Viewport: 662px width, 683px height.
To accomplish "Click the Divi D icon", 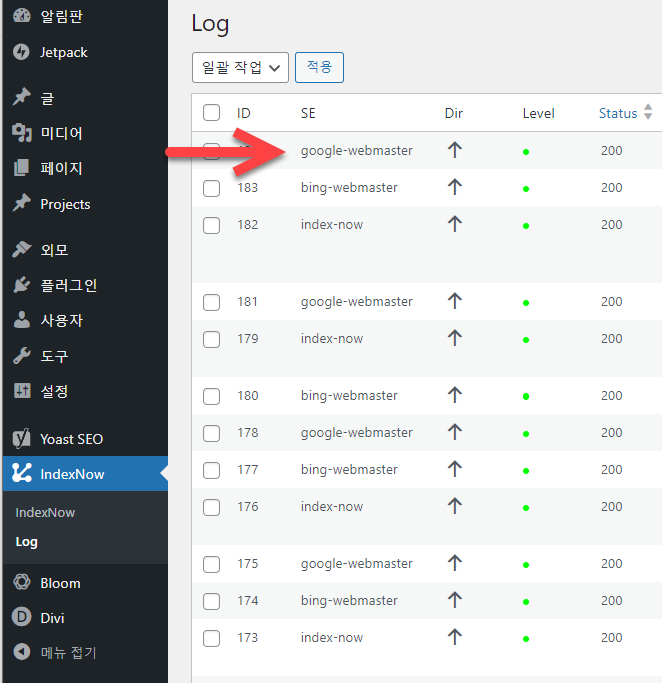I will pyautogui.click(x=21, y=617).
